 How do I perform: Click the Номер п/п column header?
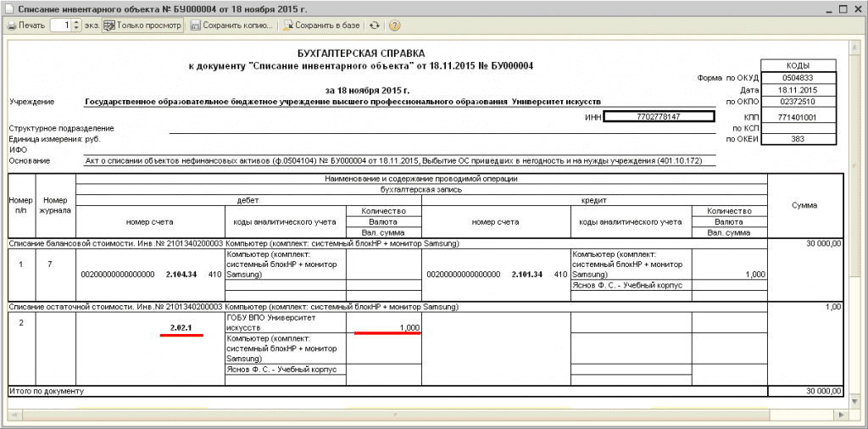(x=21, y=205)
